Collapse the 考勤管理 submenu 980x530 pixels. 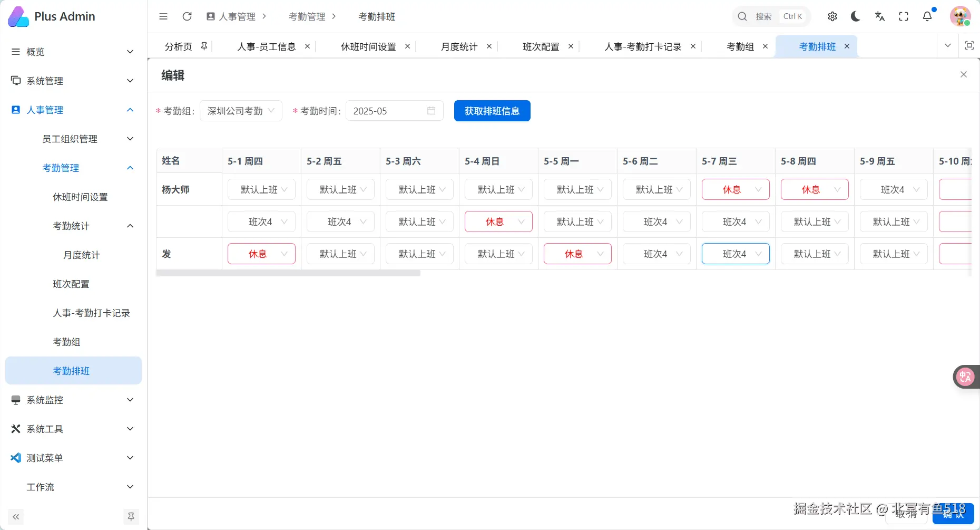pos(73,168)
